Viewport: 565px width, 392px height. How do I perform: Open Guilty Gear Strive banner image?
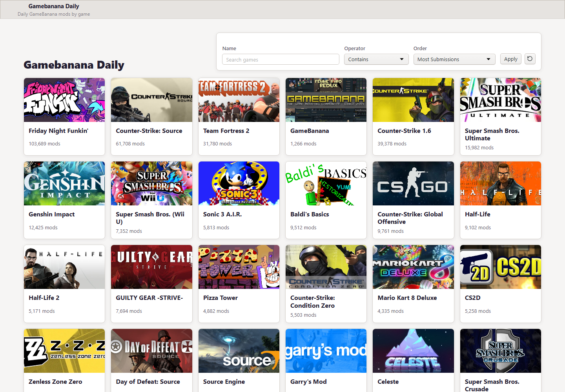pyautogui.click(x=151, y=267)
